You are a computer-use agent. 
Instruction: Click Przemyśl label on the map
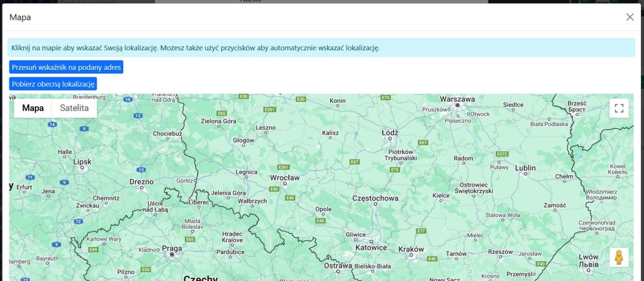[x=521, y=274]
